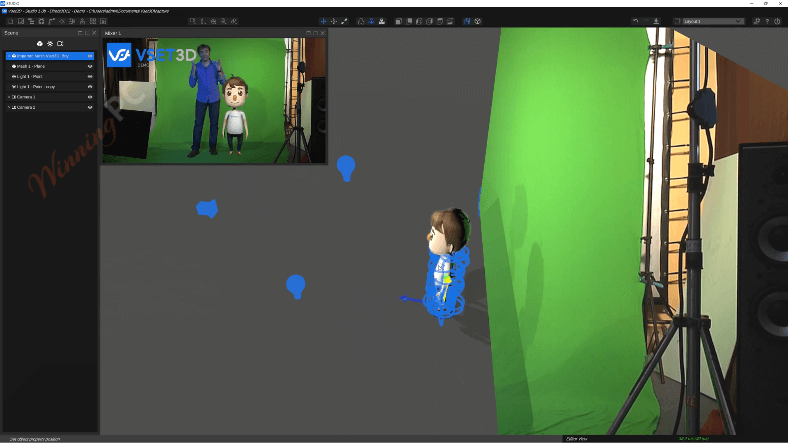Toggle visibility of Light 1 - Point - copy
Image resolution: width=788 pixels, height=443 pixels.
(90, 87)
